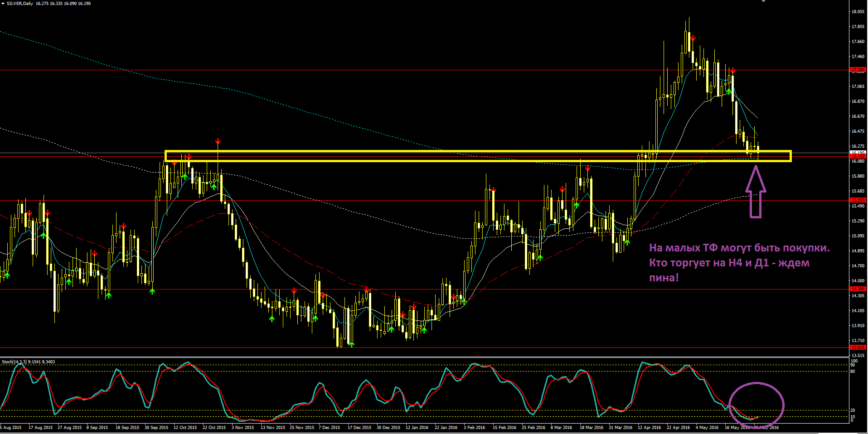Click the 15.880 price scale label

point(858,176)
